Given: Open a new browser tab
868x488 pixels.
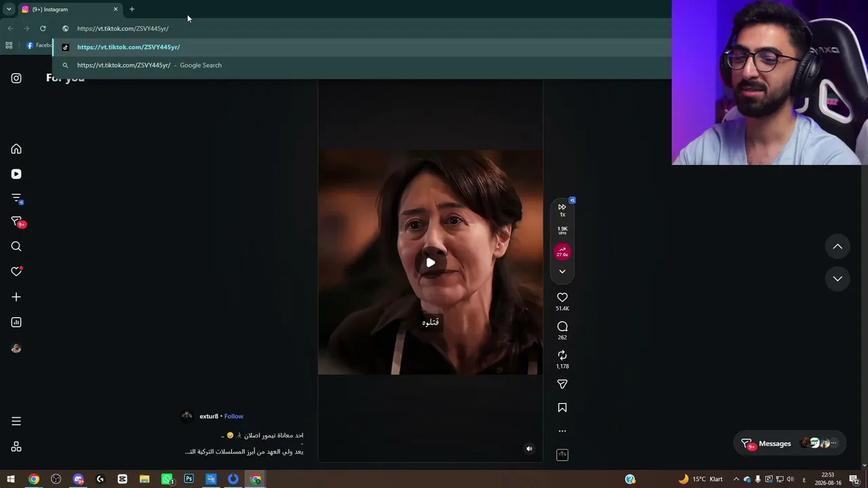Looking at the screenshot, I should tap(132, 9).
